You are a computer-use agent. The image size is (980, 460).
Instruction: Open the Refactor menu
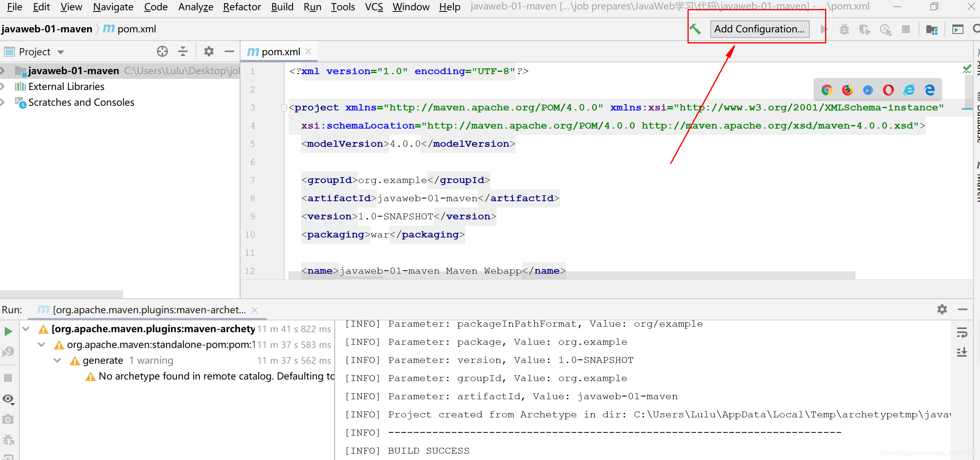pos(242,7)
